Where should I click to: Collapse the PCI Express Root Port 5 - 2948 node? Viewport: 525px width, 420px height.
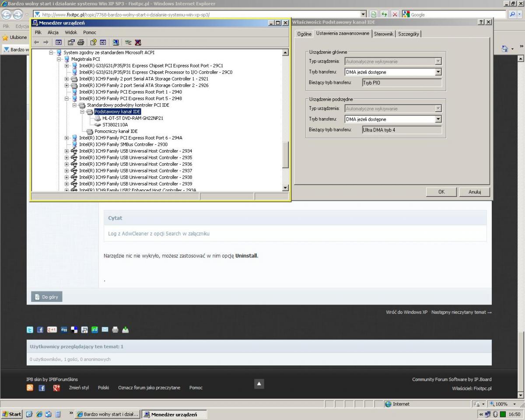pos(67,98)
